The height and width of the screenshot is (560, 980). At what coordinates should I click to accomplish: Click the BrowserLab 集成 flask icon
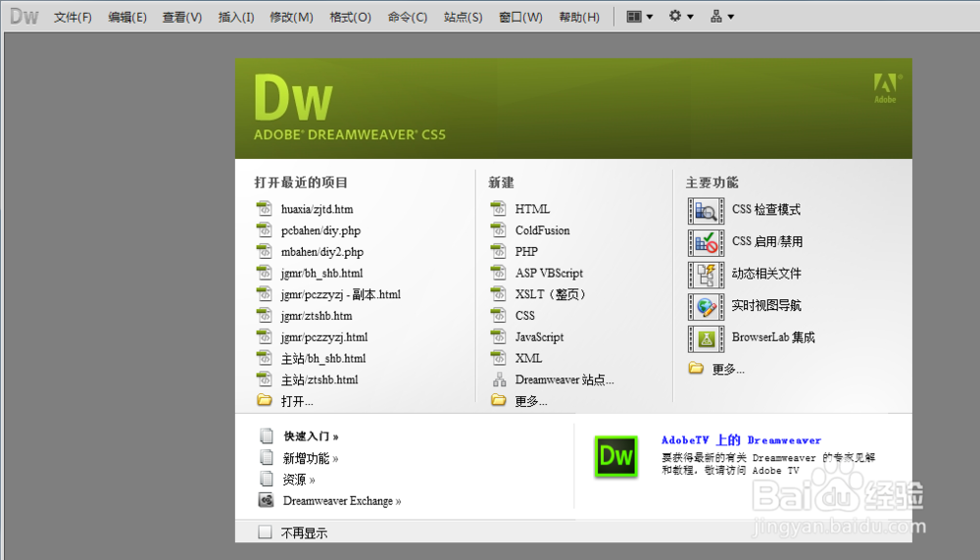click(x=706, y=338)
